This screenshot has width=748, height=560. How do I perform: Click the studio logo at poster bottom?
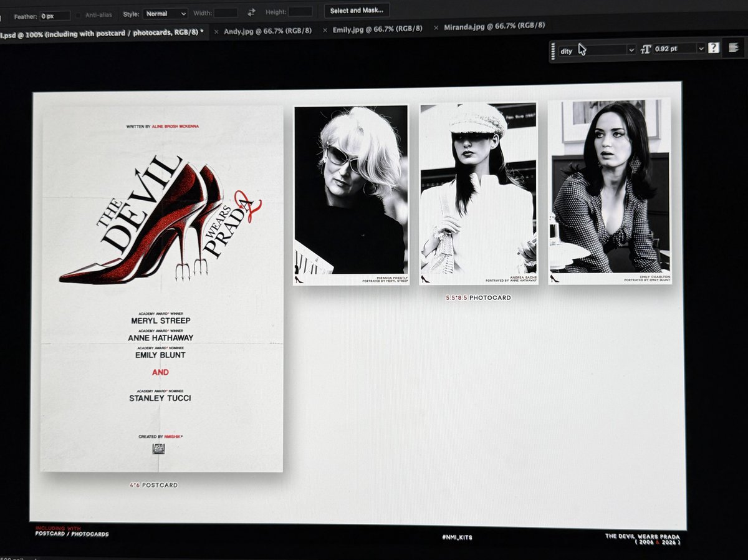[x=159, y=449]
